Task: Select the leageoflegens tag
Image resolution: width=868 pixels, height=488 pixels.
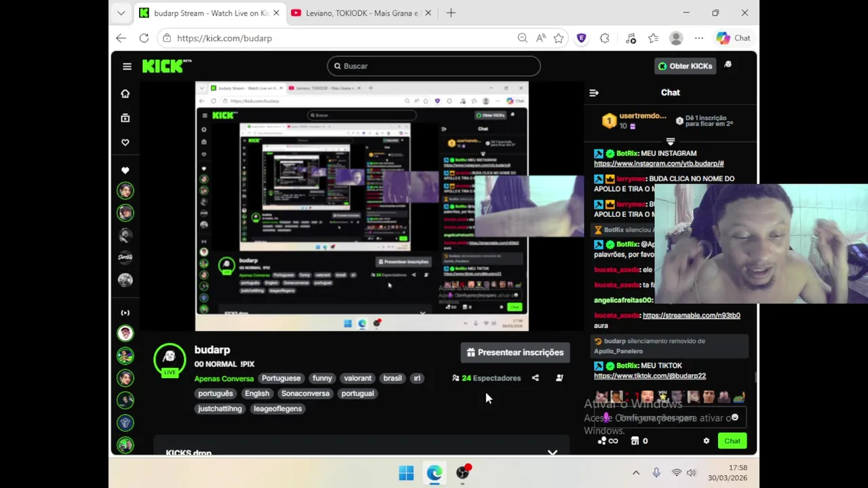Action: tap(277, 409)
